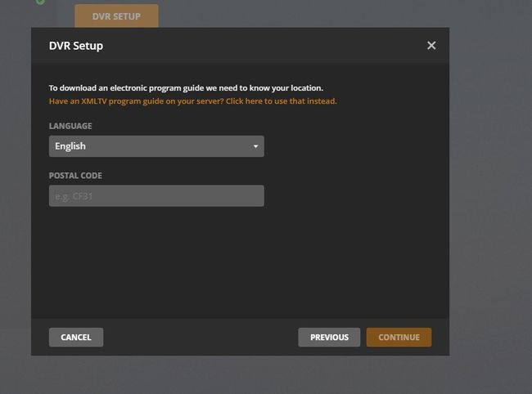Click the Language dropdown arrow caret
The height and width of the screenshot is (394, 532).
click(255, 146)
